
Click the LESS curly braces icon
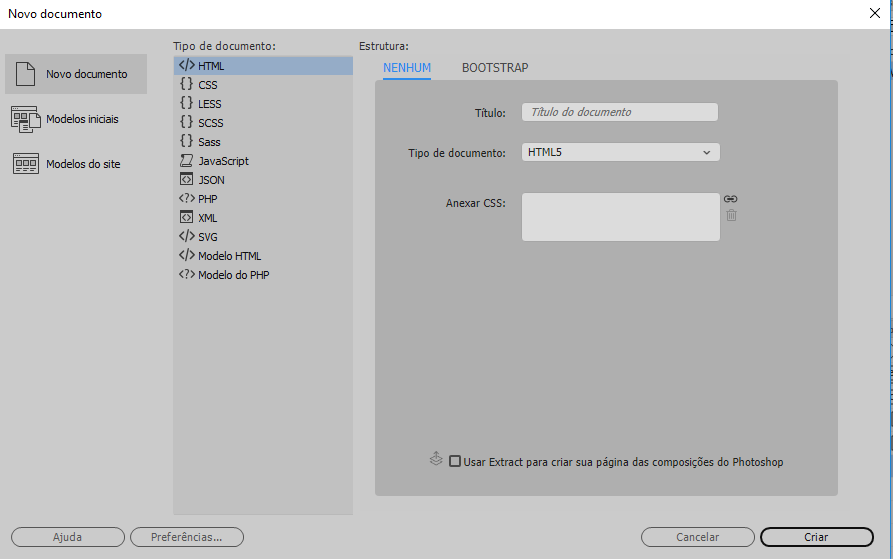point(186,103)
